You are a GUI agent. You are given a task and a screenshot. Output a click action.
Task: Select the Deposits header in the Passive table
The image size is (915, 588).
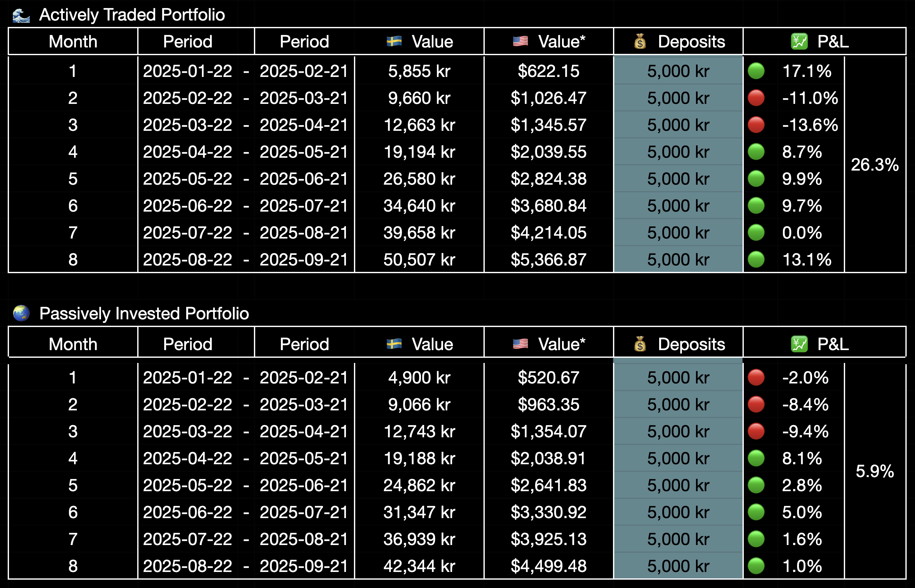pyautogui.click(x=691, y=344)
